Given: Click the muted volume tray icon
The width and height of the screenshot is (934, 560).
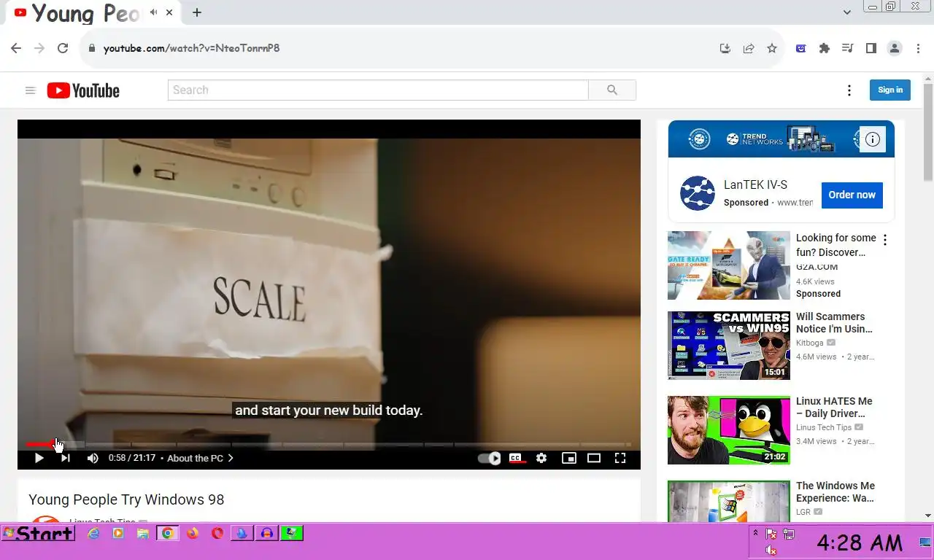Looking at the screenshot, I should [x=771, y=551].
